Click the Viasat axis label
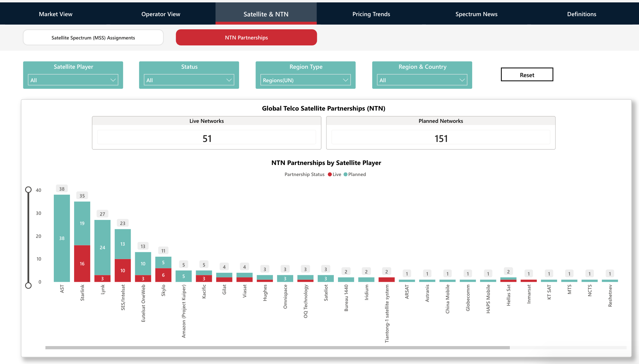The image size is (639, 364). click(244, 291)
